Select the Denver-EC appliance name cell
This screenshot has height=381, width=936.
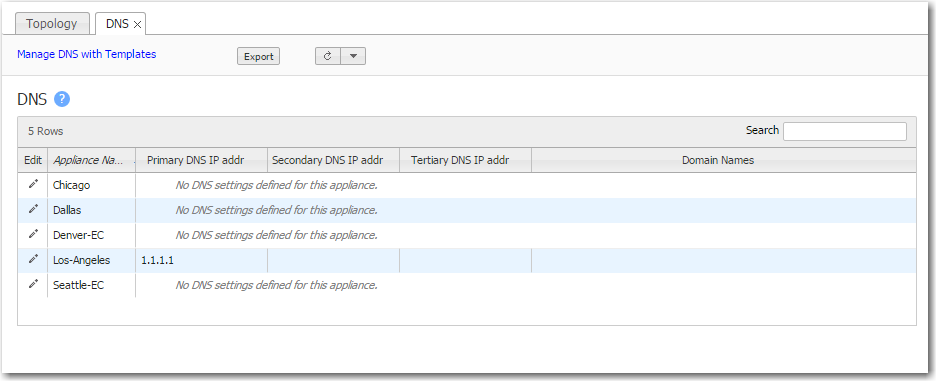click(91, 235)
